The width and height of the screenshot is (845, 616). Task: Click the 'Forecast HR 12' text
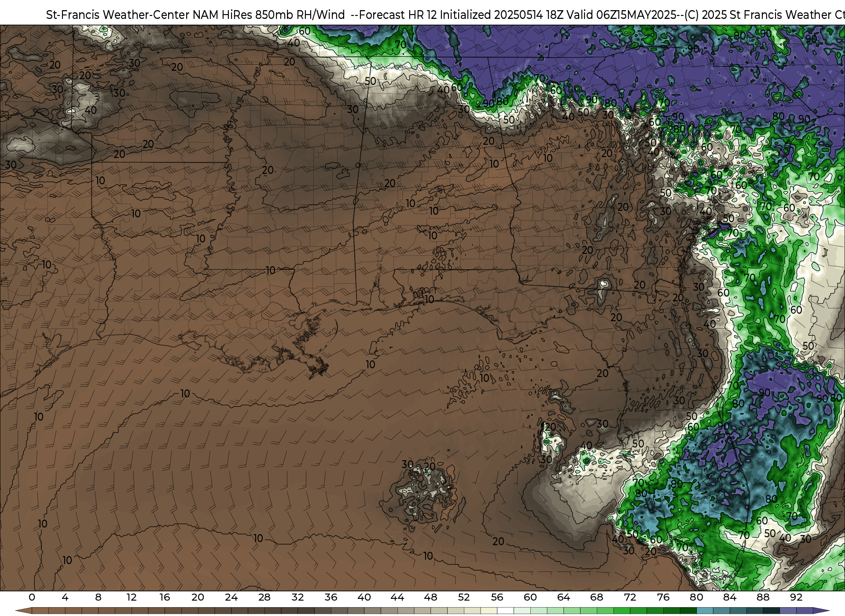point(398,15)
